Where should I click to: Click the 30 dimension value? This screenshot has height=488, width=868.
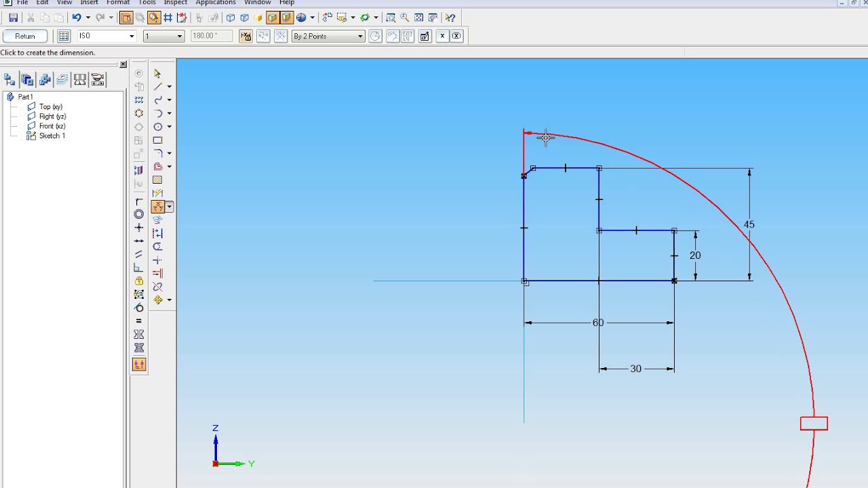point(635,369)
